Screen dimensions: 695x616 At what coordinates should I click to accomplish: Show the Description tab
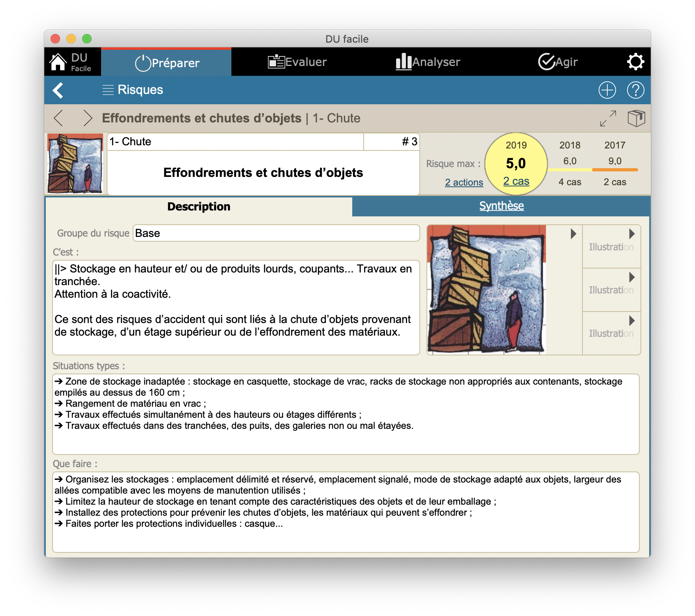coord(199,207)
